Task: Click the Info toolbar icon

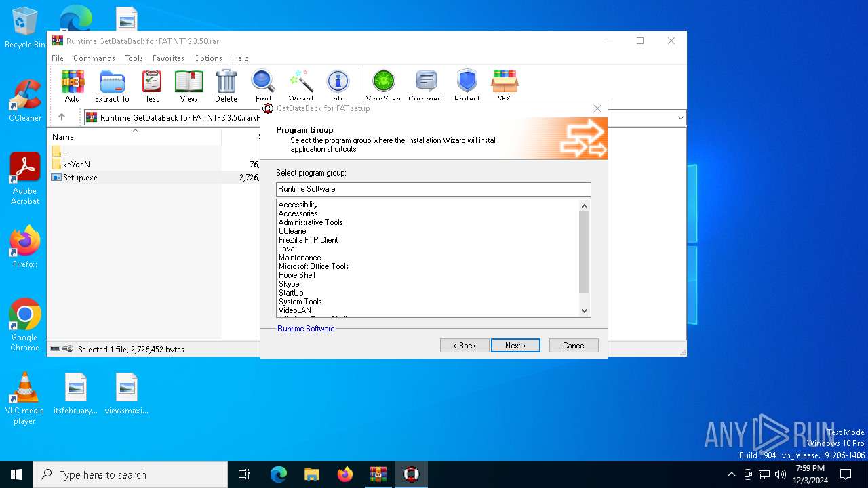Action: 338,85
